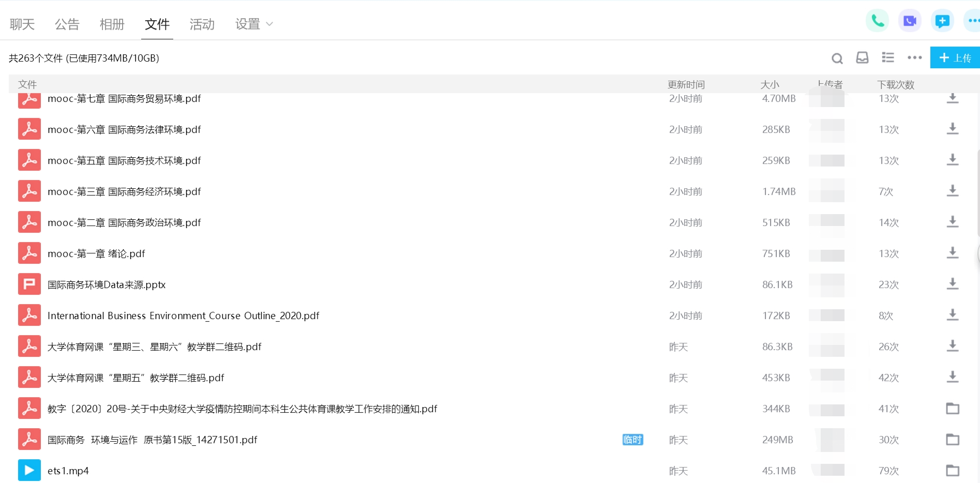980x483 pixels.
Task: Open folder location of ets1.mp4
Action: 952,471
